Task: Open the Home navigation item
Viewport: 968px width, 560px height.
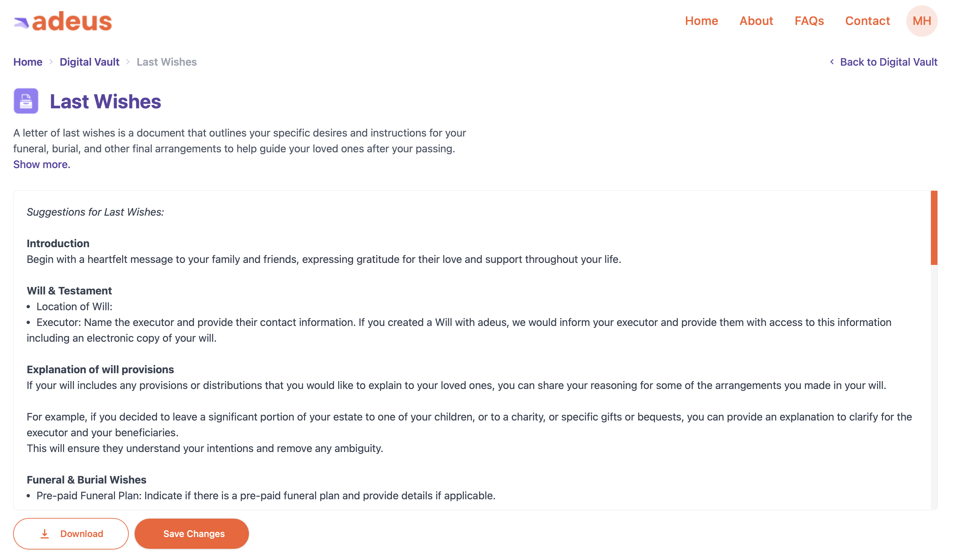Action: coord(701,21)
